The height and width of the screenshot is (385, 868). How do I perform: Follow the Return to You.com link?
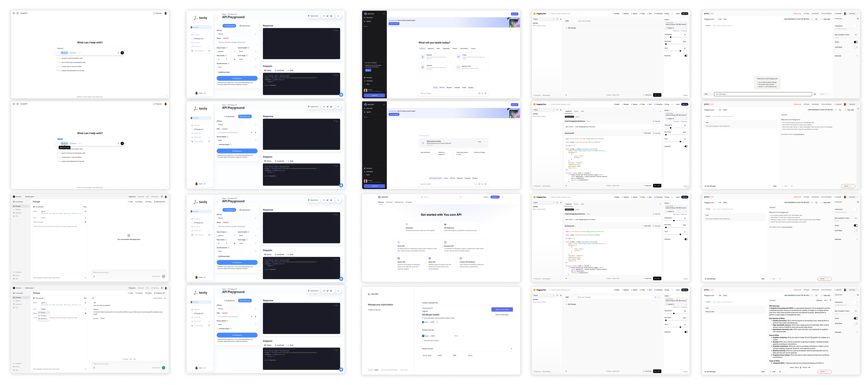click(374, 310)
